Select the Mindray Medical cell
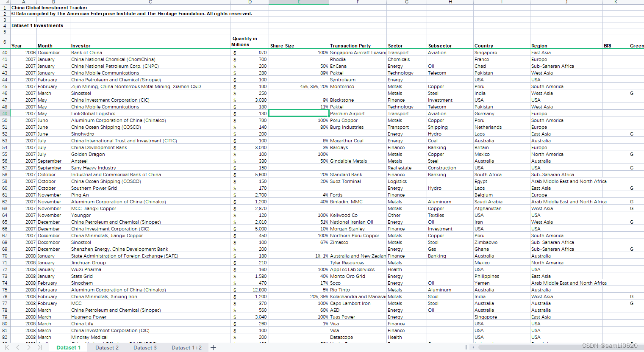The height and width of the screenshot is (352, 644). [150, 337]
